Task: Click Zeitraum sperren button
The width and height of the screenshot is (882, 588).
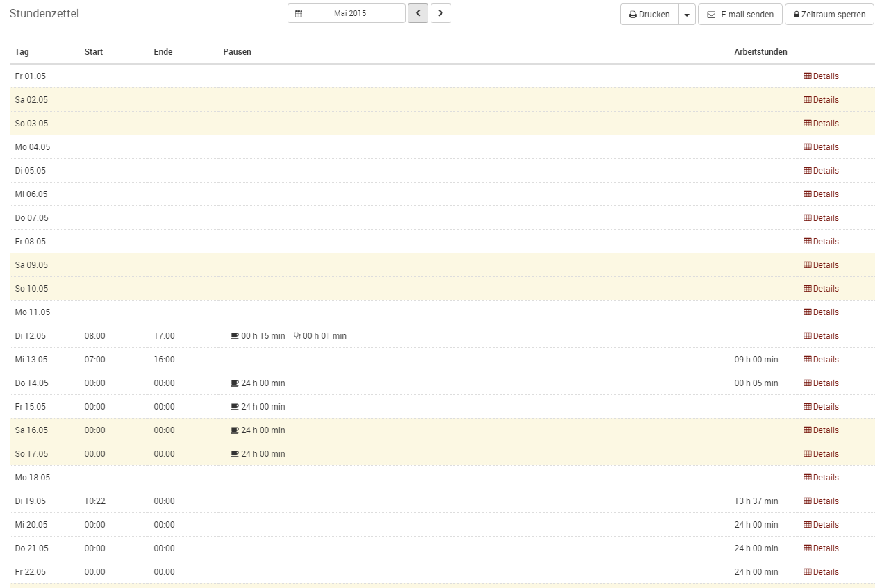Action: (x=829, y=14)
